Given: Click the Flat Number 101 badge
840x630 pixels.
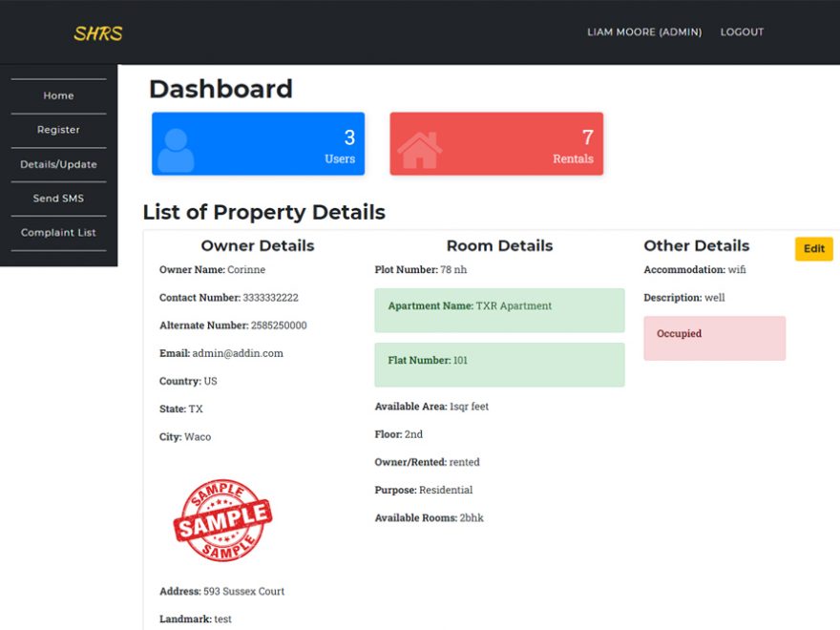Looking at the screenshot, I should 499,364.
